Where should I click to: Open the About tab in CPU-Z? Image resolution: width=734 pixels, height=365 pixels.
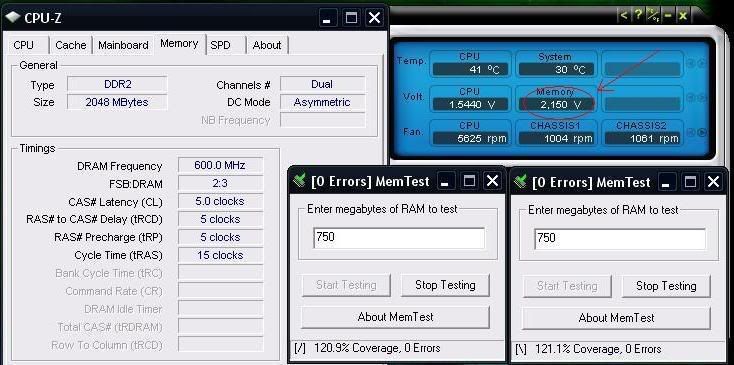267,45
